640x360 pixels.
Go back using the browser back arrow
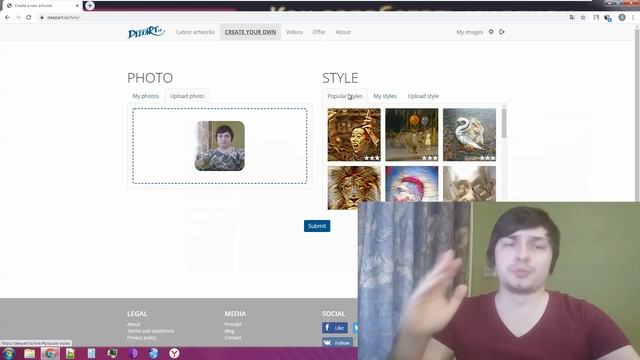point(7,18)
